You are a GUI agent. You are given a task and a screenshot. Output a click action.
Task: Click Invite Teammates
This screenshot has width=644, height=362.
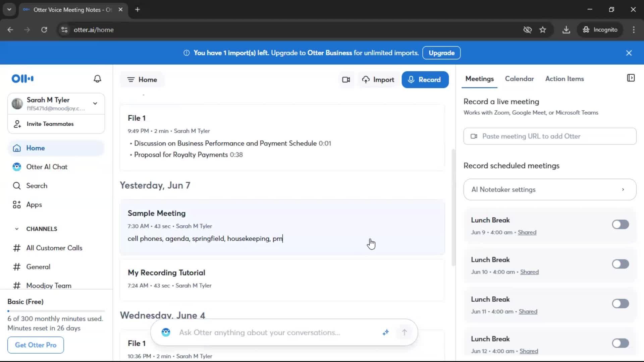pos(56,124)
